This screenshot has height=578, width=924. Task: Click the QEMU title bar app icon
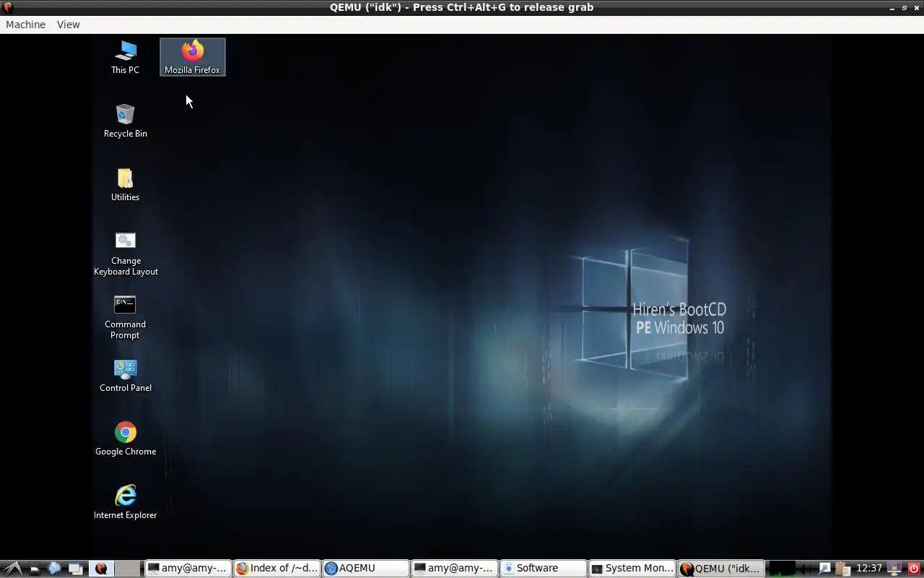7,7
